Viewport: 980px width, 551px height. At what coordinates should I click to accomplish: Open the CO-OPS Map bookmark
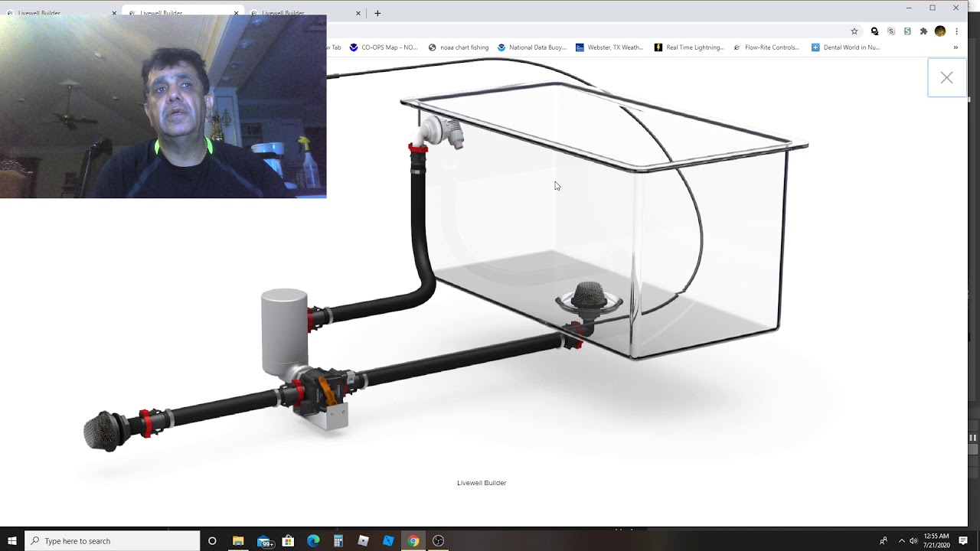tap(384, 47)
